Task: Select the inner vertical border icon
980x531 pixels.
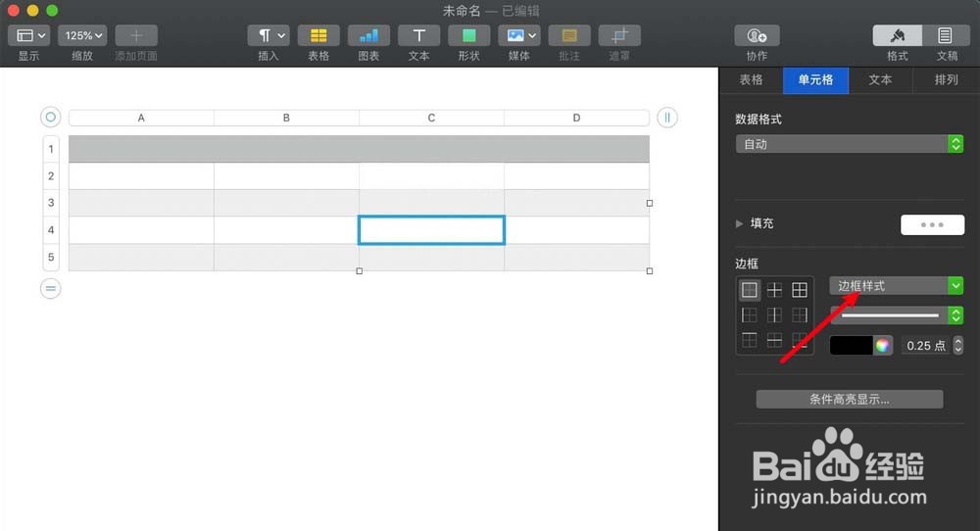Action: pyautogui.click(x=774, y=314)
